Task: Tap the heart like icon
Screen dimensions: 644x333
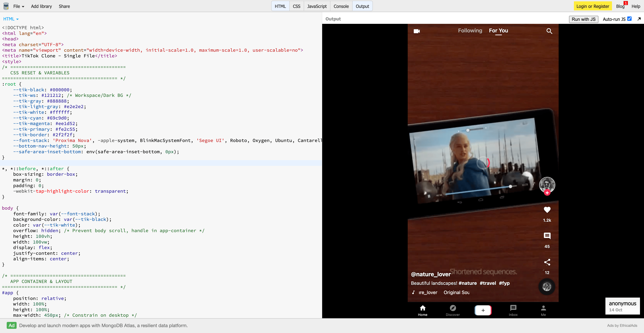Action: coord(547,210)
